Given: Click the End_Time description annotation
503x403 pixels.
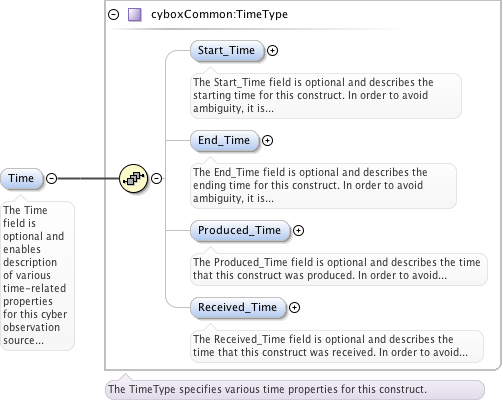Looking at the screenshot, I should point(323,185).
